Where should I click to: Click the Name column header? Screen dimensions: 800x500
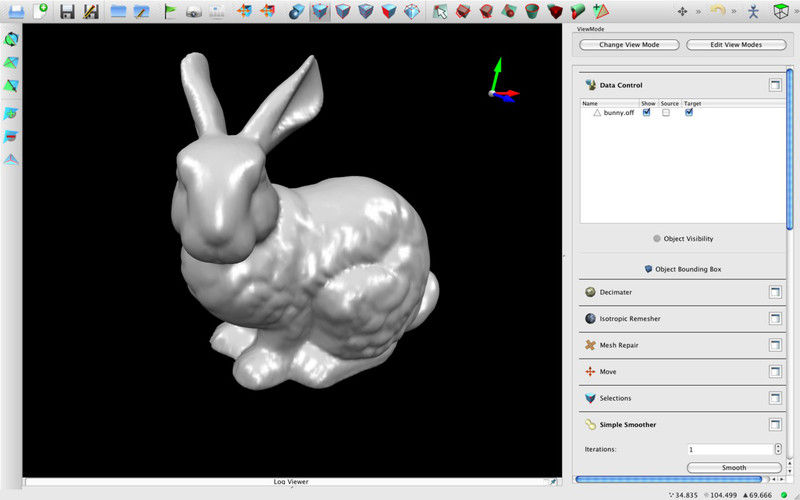(x=610, y=104)
